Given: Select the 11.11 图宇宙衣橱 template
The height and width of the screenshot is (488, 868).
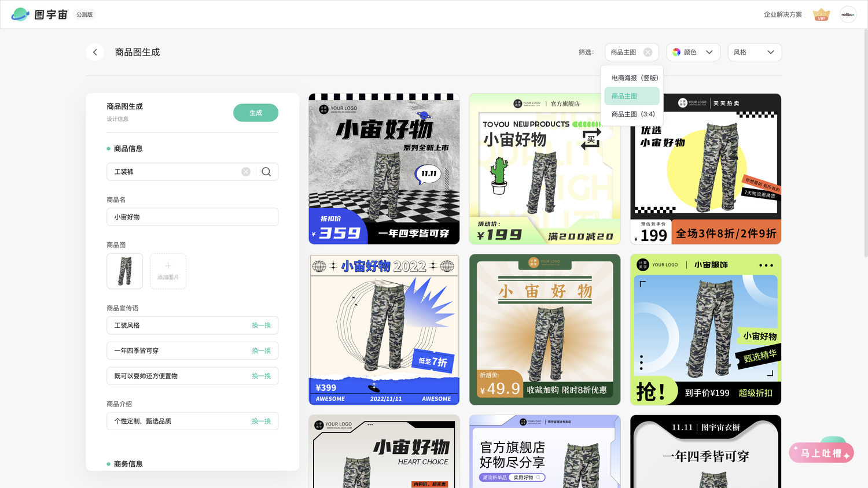Looking at the screenshot, I should click(706, 452).
